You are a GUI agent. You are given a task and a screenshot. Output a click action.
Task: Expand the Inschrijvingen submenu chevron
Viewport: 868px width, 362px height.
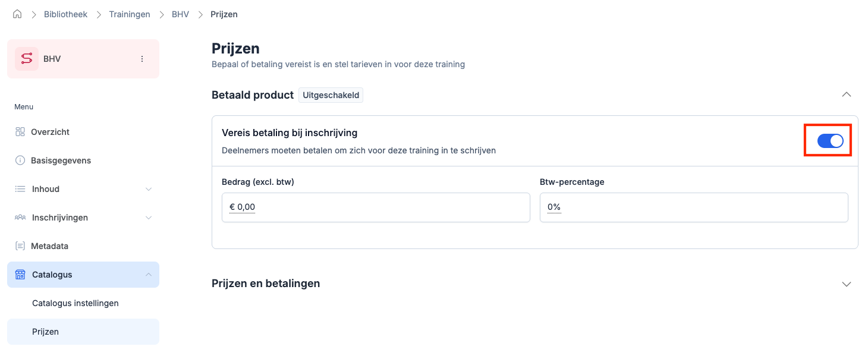coord(149,218)
